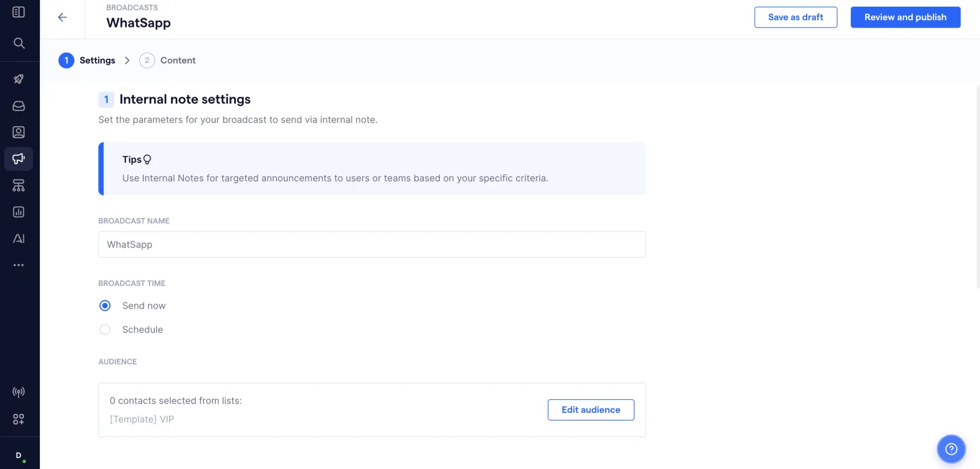Click Save as draft button
Viewport: 980px width, 469px height.
point(796,17)
